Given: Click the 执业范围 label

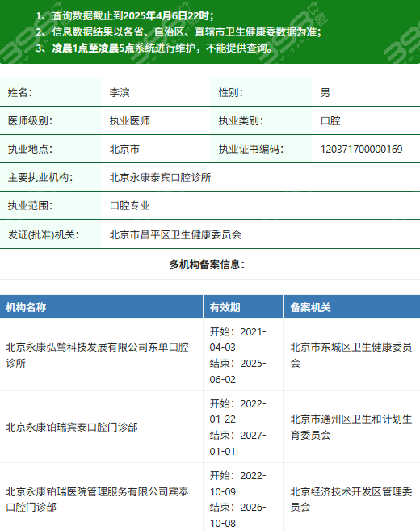Looking at the screenshot, I should click(30, 205).
